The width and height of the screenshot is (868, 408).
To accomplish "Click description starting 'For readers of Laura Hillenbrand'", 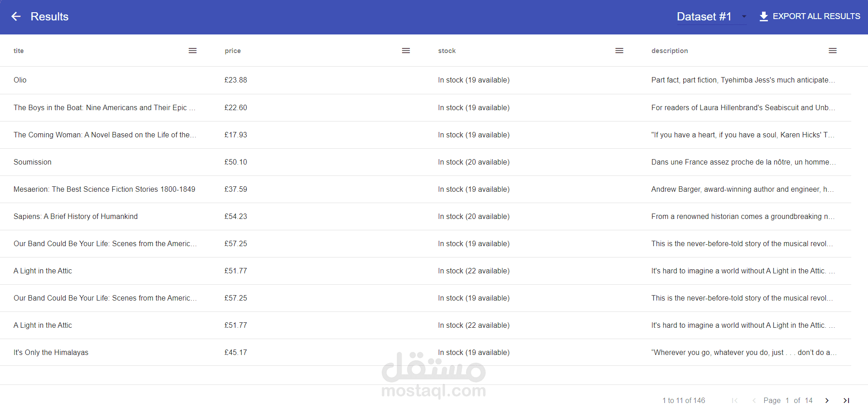I will [743, 107].
